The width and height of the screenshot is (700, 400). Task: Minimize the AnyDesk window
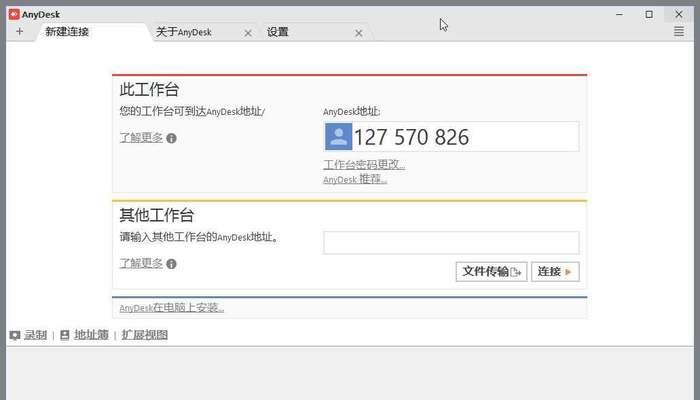click(619, 14)
